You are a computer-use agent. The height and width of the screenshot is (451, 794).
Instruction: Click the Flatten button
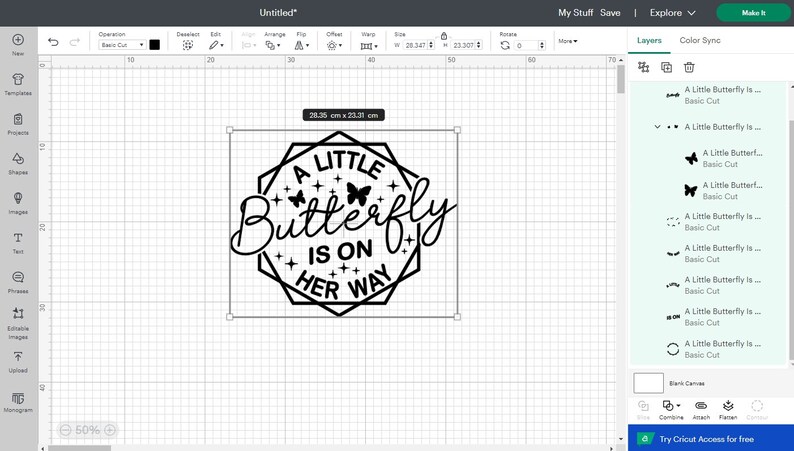pos(728,409)
